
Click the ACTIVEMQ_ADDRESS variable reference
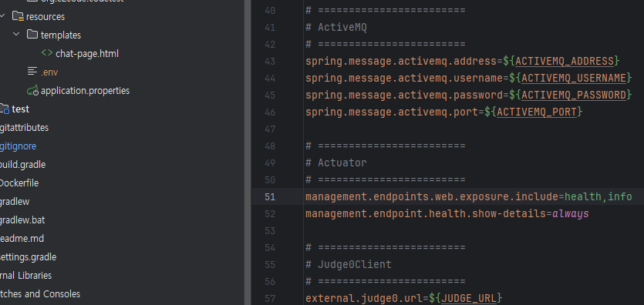pos(565,62)
